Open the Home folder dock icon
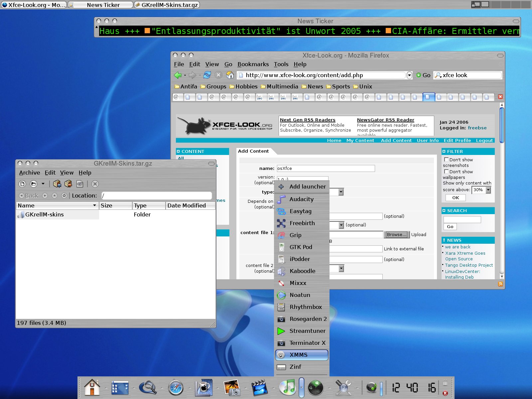The height and width of the screenshot is (399, 532). coord(92,388)
